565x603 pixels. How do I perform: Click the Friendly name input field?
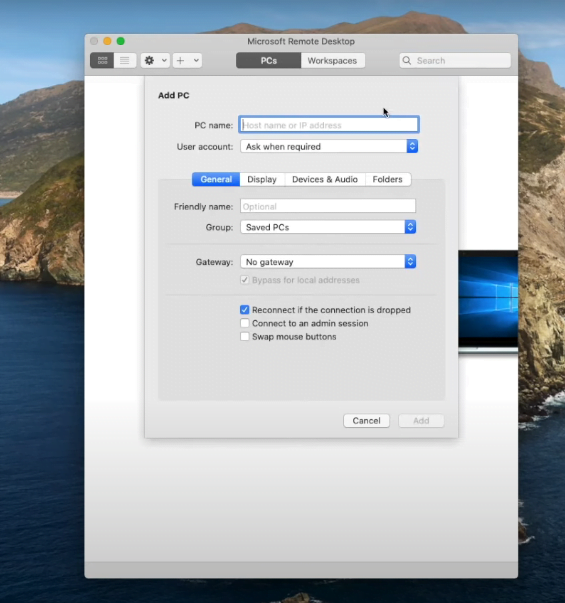[328, 207]
